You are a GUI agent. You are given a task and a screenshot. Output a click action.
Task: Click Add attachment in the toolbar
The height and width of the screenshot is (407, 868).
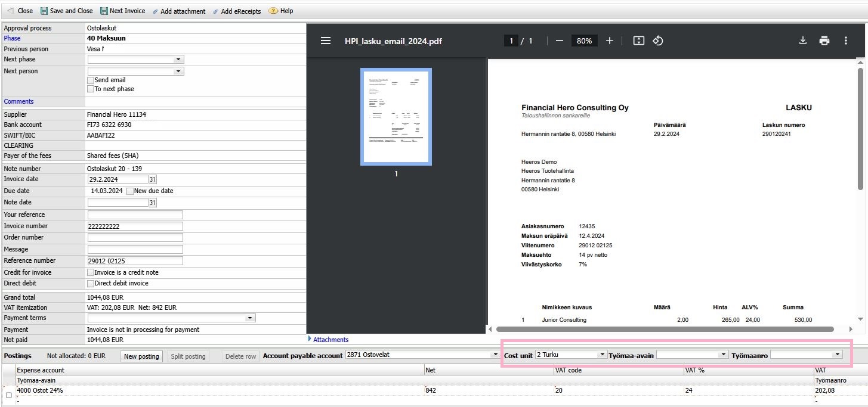[178, 11]
